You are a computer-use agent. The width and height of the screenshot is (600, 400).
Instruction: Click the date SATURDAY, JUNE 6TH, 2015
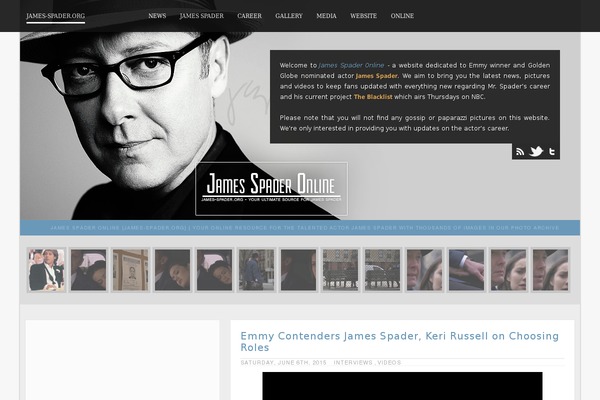coord(284,362)
